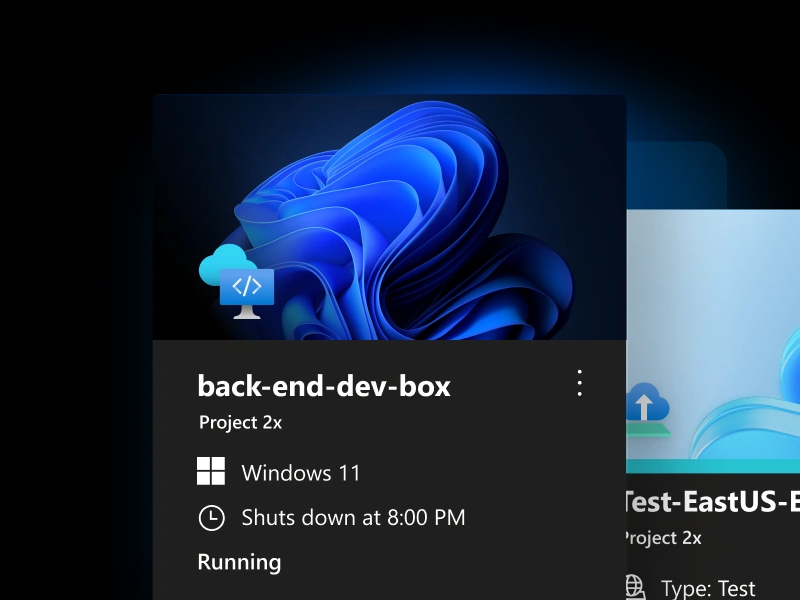Select the Test-EastUS environment title
The image size is (800, 600).
(713, 501)
